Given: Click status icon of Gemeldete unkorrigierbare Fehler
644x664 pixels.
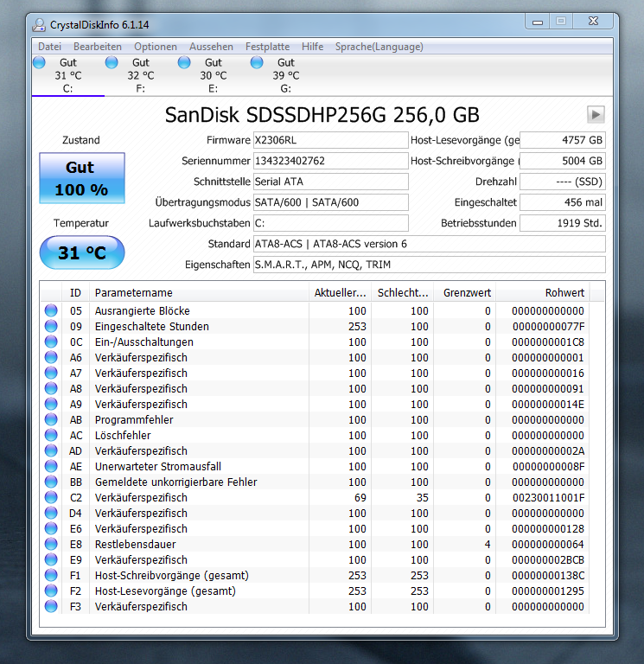Looking at the screenshot, I should pyautogui.click(x=51, y=482).
